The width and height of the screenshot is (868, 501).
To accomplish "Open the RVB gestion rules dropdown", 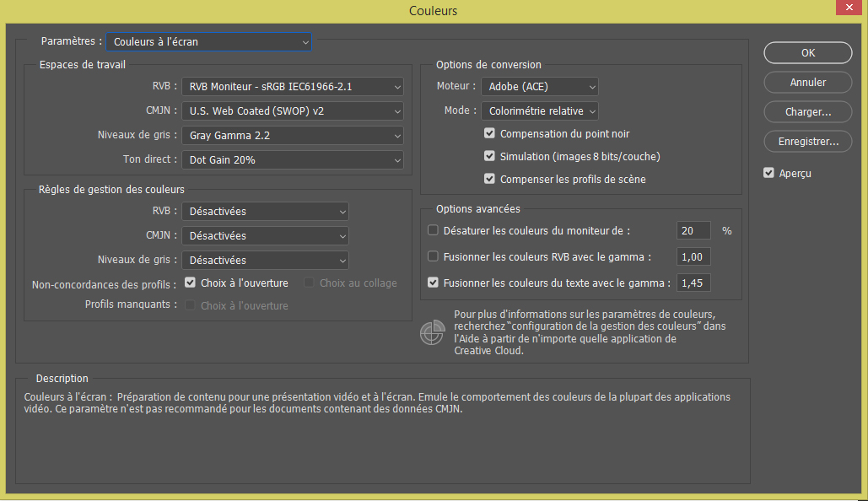I will (264, 211).
